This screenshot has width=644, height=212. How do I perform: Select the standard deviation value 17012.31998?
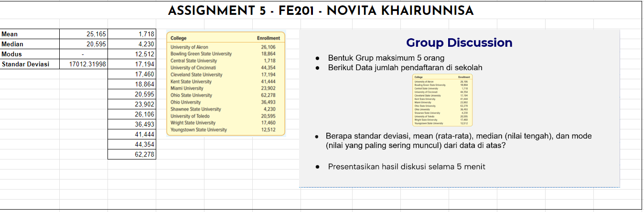tap(84, 64)
